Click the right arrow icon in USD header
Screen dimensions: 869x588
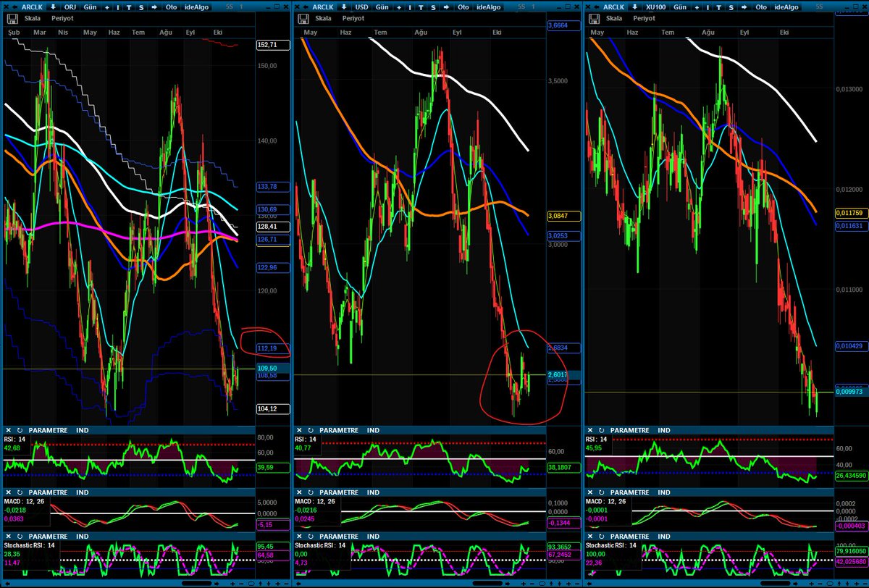[x=446, y=7]
